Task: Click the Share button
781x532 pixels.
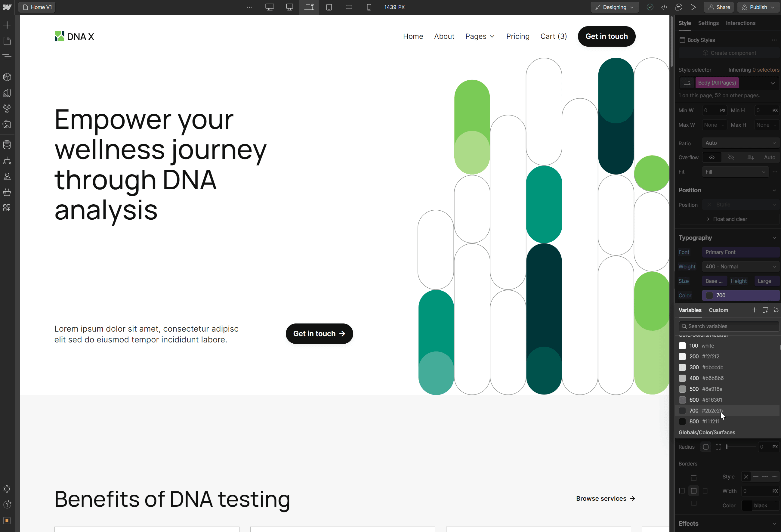Action: (719, 7)
